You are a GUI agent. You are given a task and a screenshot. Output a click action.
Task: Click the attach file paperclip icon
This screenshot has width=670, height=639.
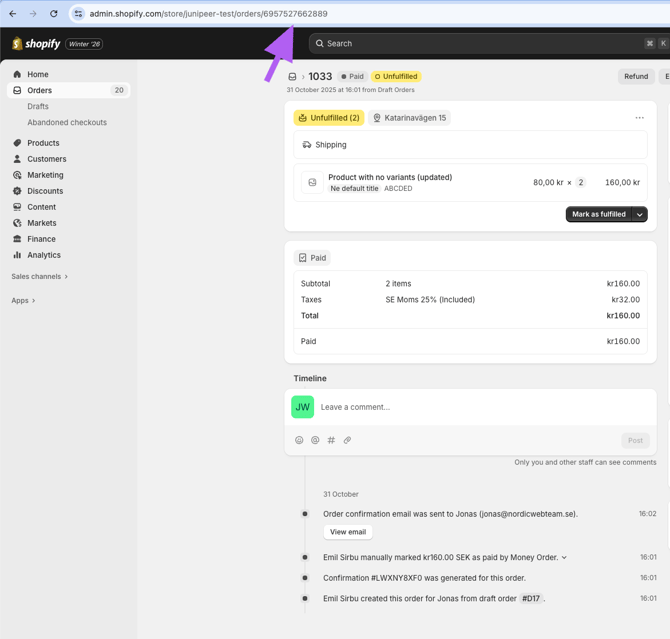pyautogui.click(x=347, y=440)
